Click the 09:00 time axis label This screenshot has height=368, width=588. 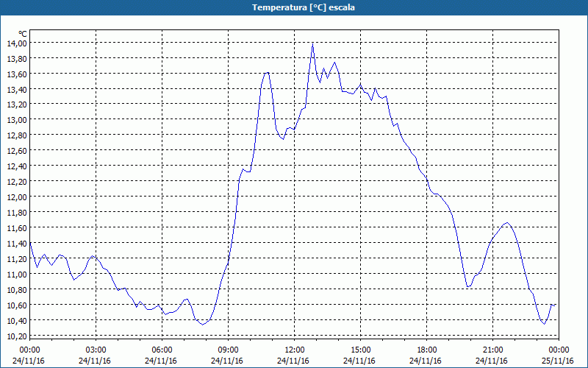tap(229, 350)
